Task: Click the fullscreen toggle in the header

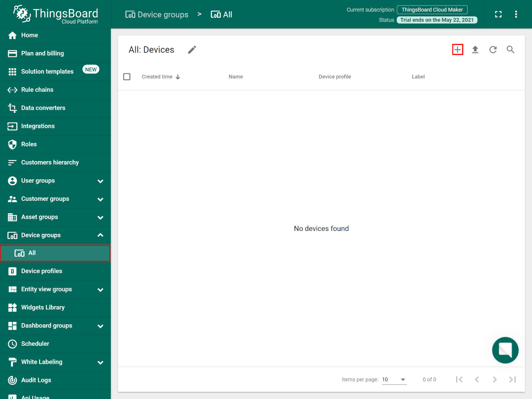Action: [498, 14]
